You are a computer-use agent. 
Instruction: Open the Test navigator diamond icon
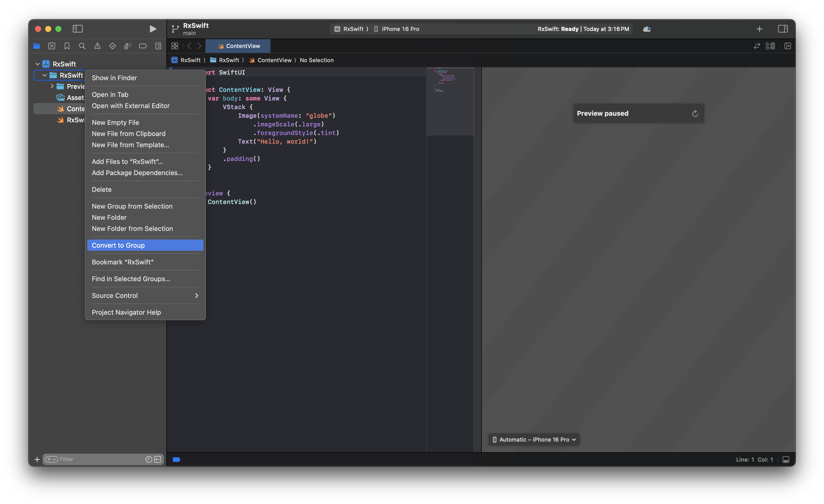click(112, 46)
